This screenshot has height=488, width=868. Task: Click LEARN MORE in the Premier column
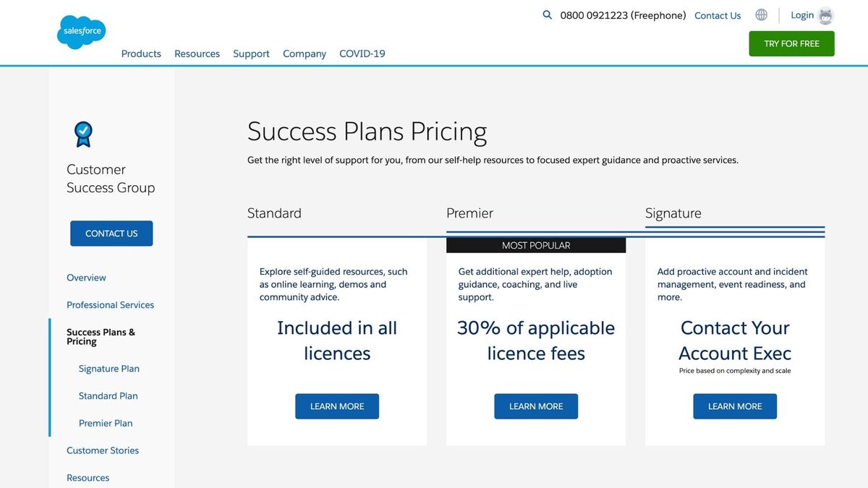[535, 406]
